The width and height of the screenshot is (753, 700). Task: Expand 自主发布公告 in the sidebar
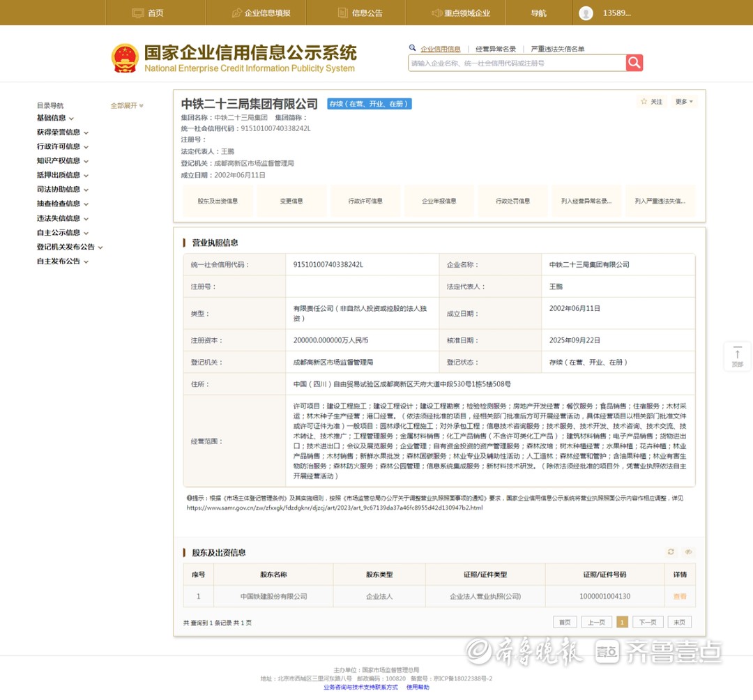point(63,261)
